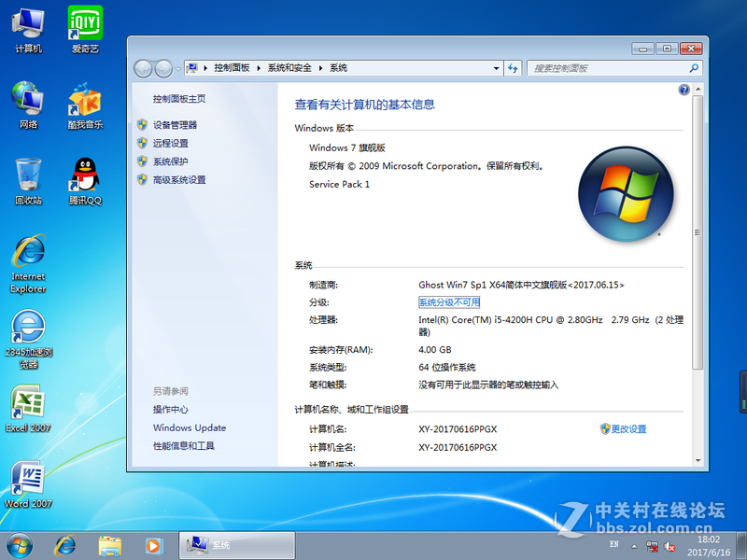Open iQiyi (爱奇艺) from the desktop
747x560 pixels.
[x=85, y=23]
